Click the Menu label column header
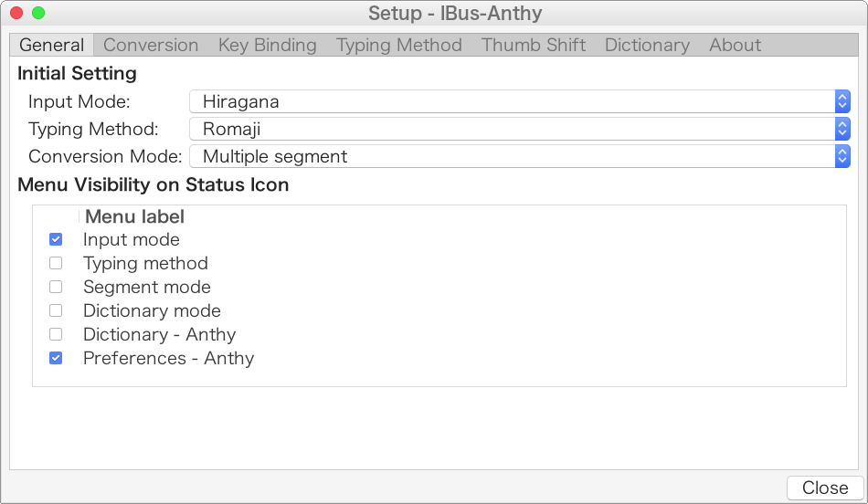 (x=134, y=216)
